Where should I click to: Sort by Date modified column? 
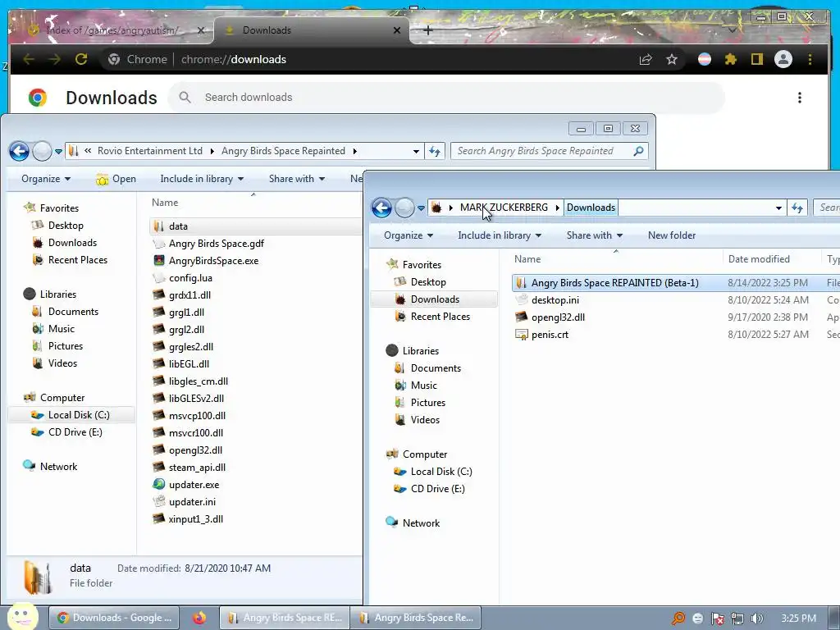[759, 259]
